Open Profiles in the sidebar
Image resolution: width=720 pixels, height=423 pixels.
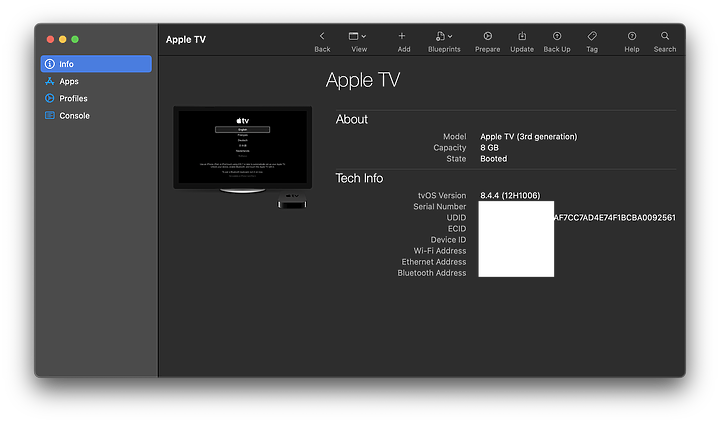(x=96, y=98)
